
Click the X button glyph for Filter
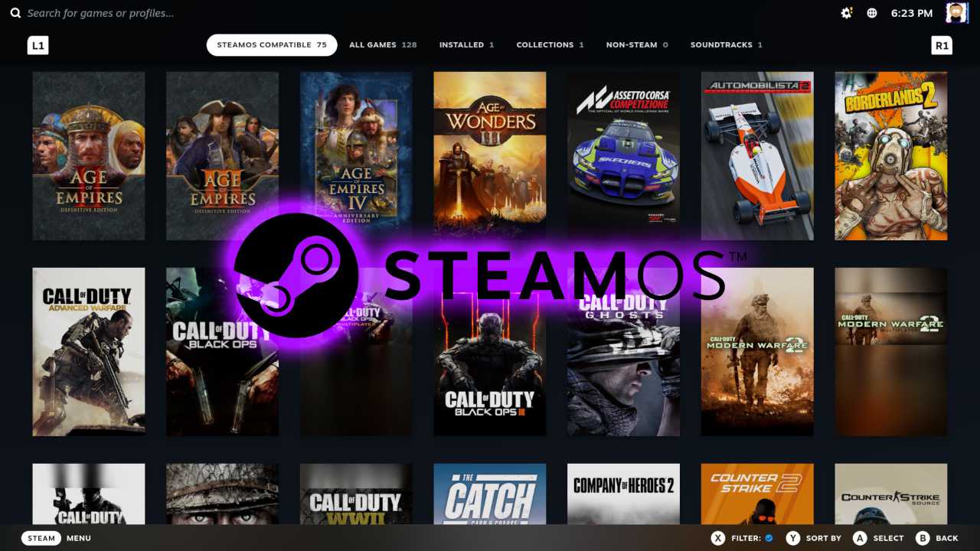click(x=717, y=538)
